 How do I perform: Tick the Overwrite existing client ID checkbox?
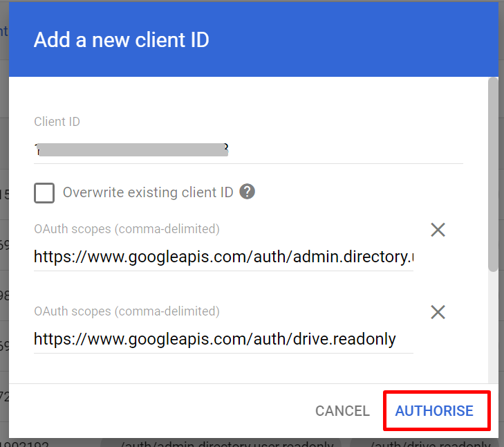pyautogui.click(x=44, y=193)
